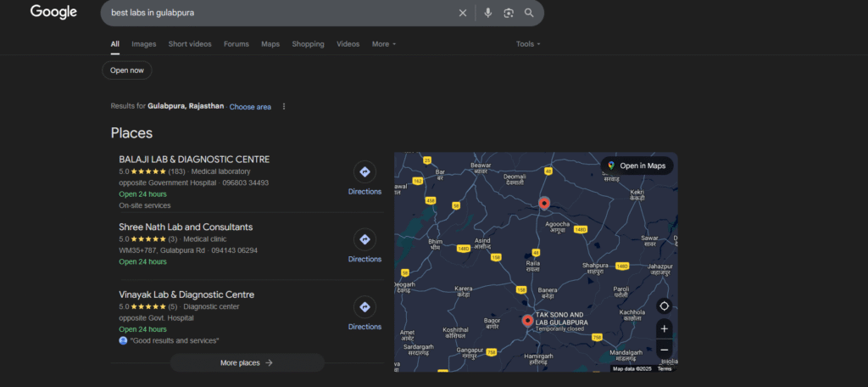Click the reviewer avatar beside "Good results and services"
868x387 pixels.
pyautogui.click(x=123, y=340)
